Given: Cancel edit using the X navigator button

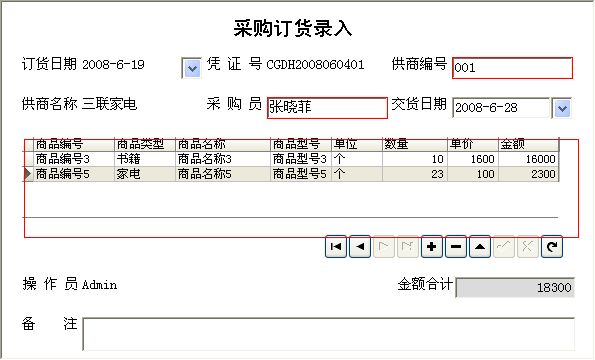Looking at the screenshot, I should coord(528,247).
